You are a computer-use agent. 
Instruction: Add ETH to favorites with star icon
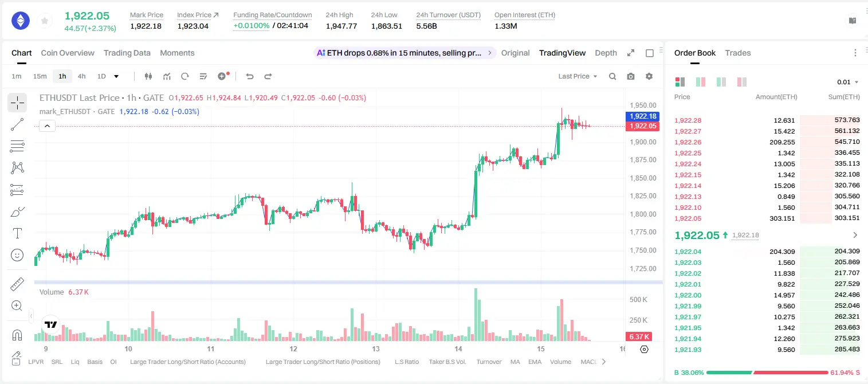click(44, 21)
